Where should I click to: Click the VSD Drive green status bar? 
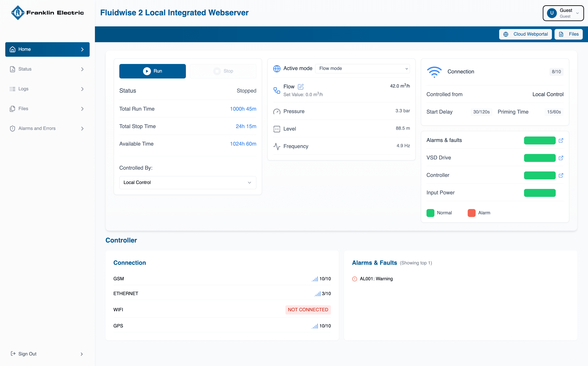click(x=540, y=158)
